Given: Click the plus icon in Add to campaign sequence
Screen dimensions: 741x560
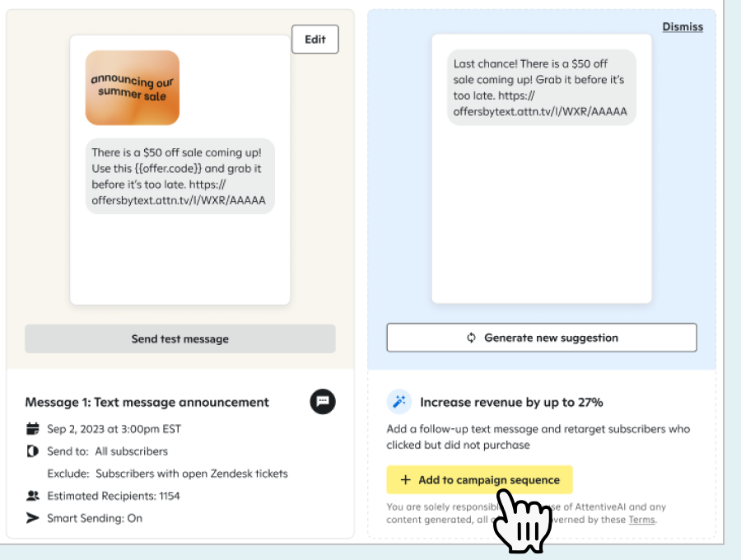Looking at the screenshot, I should coord(405,479).
